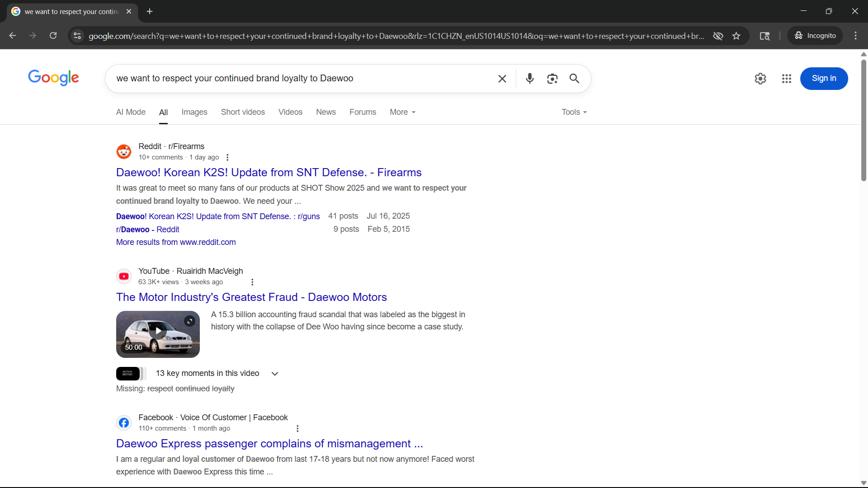
Task: Open the three-dot options for the Facebook result
Action: 297,428
